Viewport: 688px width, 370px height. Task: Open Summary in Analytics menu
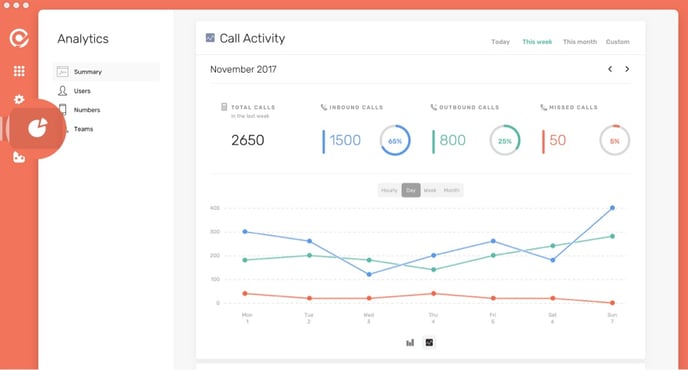107,72
